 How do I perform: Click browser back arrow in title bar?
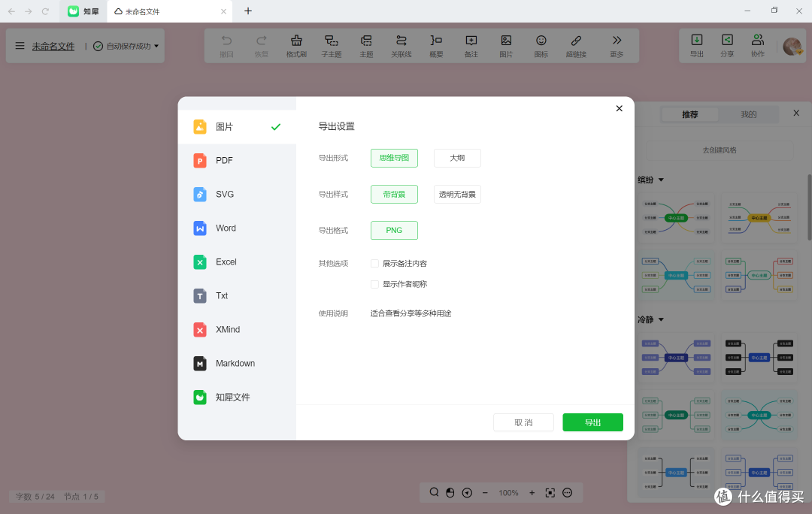point(11,11)
